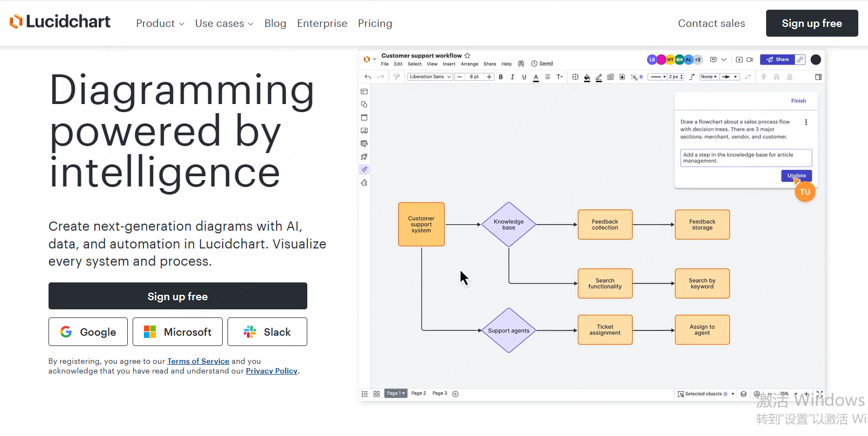Click the Contact sales link

pyautogui.click(x=712, y=23)
